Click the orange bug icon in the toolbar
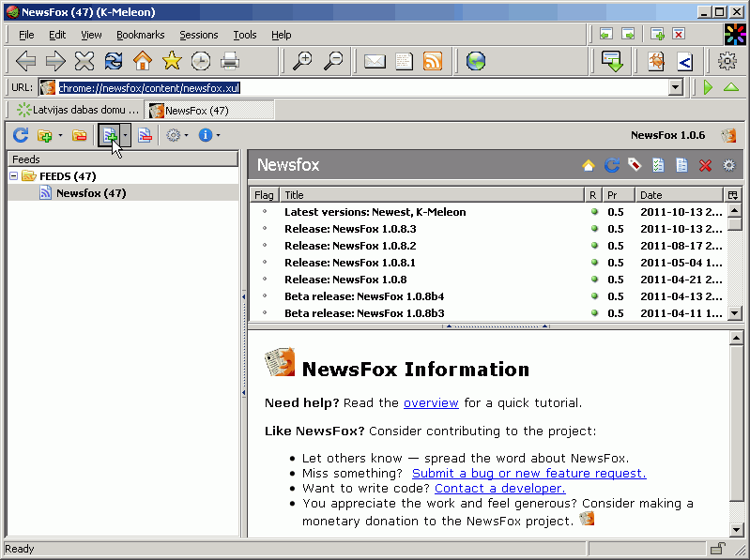The width and height of the screenshot is (750, 560). 656,61
